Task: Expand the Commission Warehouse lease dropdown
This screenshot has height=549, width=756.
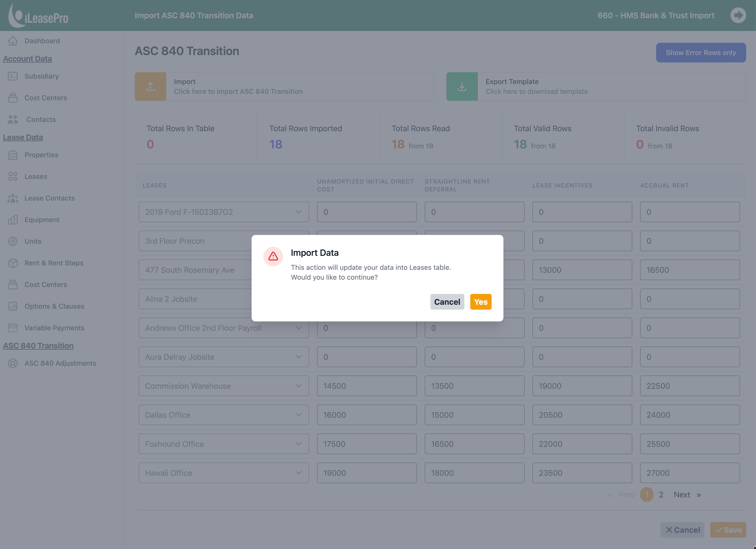Action: [224, 386]
